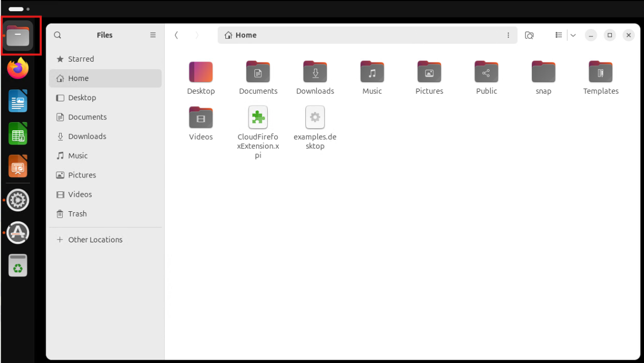644x363 pixels.
Task: Click the back navigation arrow
Action: pos(177,35)
